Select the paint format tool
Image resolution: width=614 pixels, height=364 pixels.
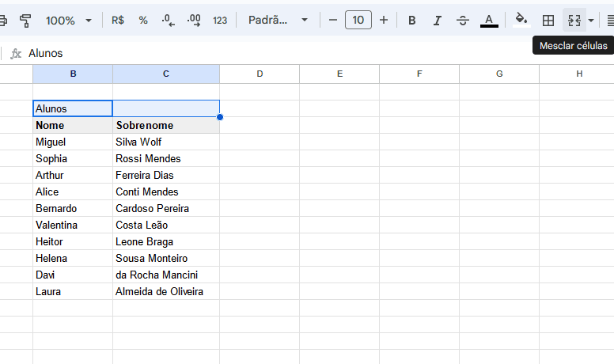[x=25, y=20]
